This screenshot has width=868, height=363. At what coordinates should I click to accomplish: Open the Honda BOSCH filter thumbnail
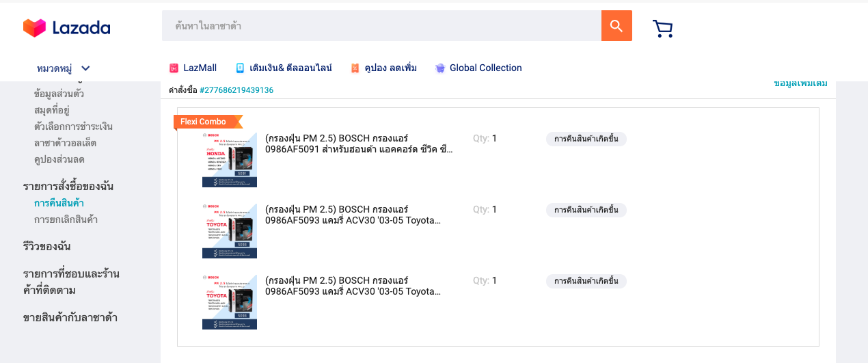pyautogui.click(x=230, y=160)
